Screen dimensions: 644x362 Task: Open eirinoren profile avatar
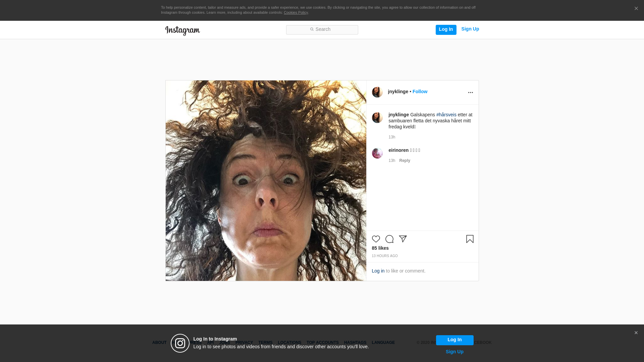tap(377, 153)
